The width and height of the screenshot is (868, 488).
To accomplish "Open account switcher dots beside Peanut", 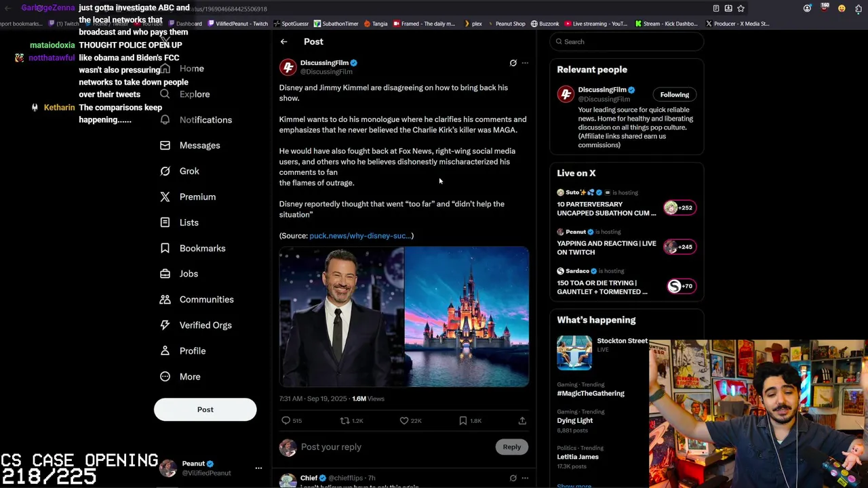I will pyautogui.click(x=258, y=468).
